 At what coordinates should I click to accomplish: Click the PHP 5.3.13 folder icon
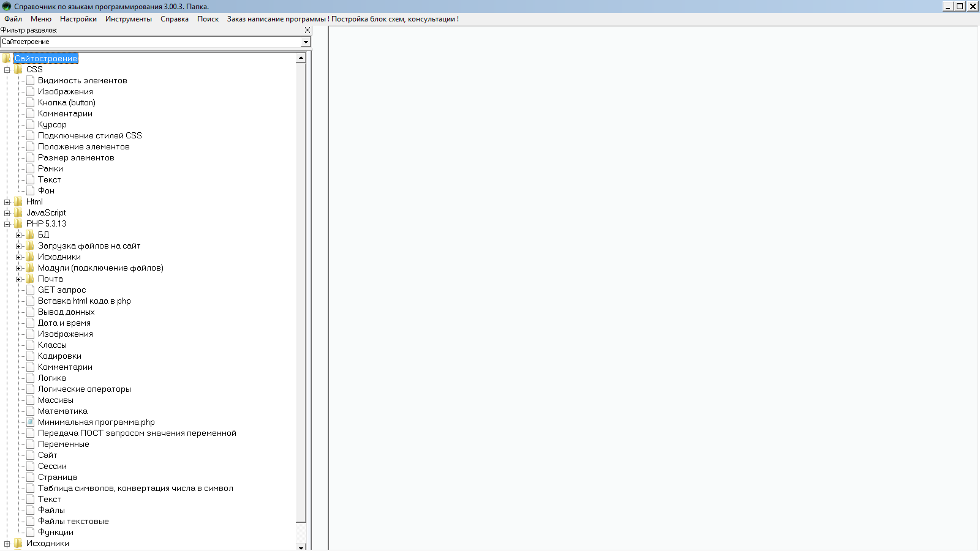18,224
